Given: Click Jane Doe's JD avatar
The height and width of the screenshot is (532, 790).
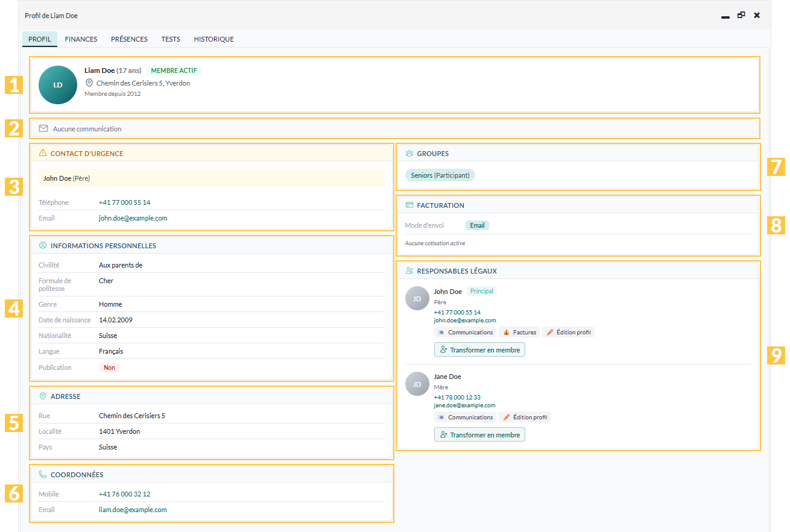Looking at the screenshot, I should click(417, 383).
